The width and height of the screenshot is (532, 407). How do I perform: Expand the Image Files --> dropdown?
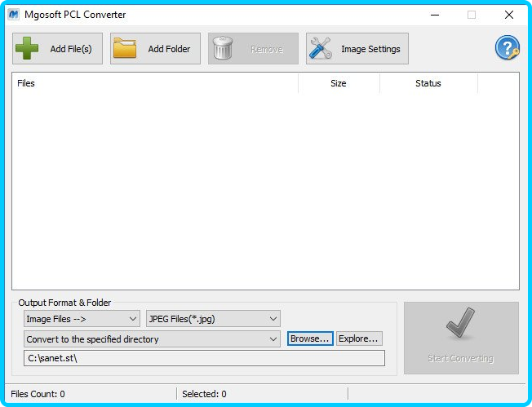pos(81,319)
